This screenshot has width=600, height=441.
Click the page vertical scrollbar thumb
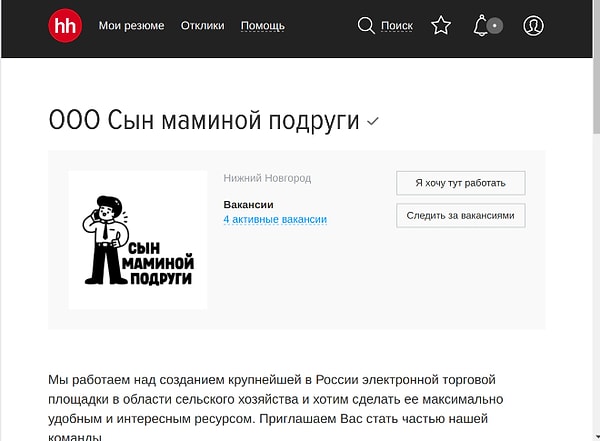point(597,67)
